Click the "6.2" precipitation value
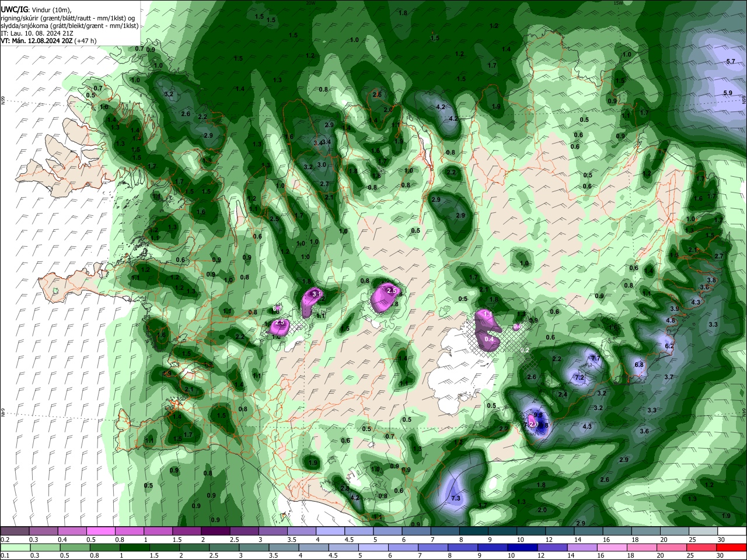This screenshot has height=560, width=747. click(x=669, y=346)
